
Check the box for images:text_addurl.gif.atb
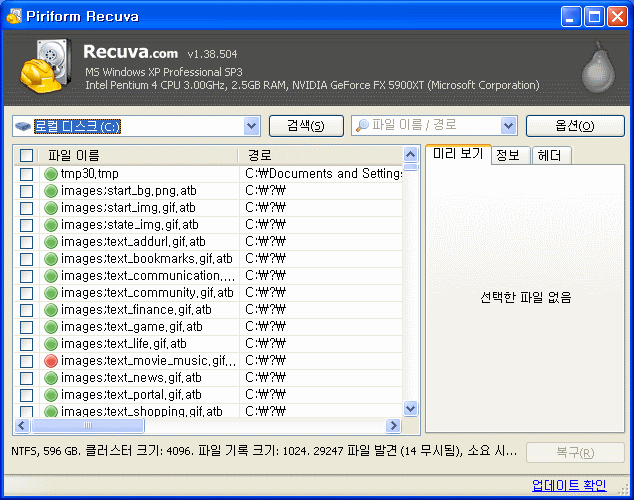pos(26,242)
